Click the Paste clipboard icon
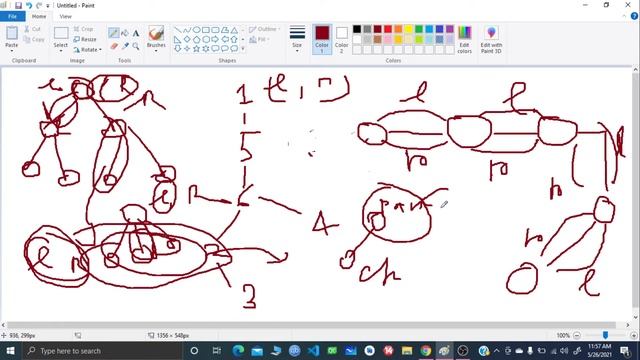This screenshot has width=640, height=360. tap(12, 33)
